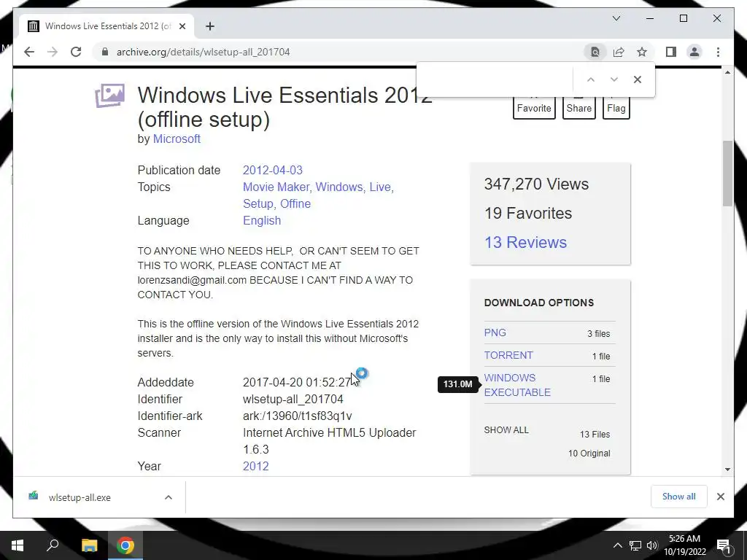Share this page via share icon

(x=619, y=52)
